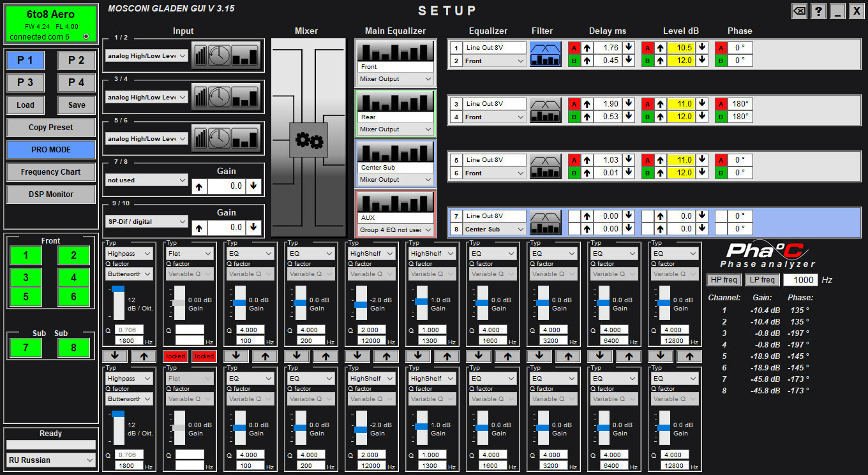Toggle Sub channel 7 green button

(x=26, y=347)
